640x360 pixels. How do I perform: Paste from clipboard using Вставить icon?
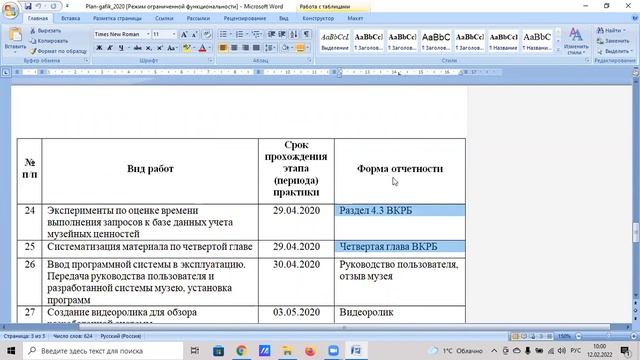(x=15, y=35)
